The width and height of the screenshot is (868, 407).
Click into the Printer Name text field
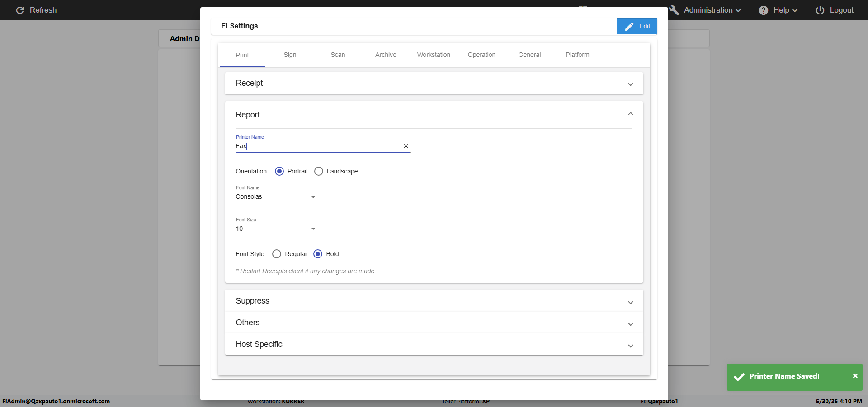pos(316,146)
